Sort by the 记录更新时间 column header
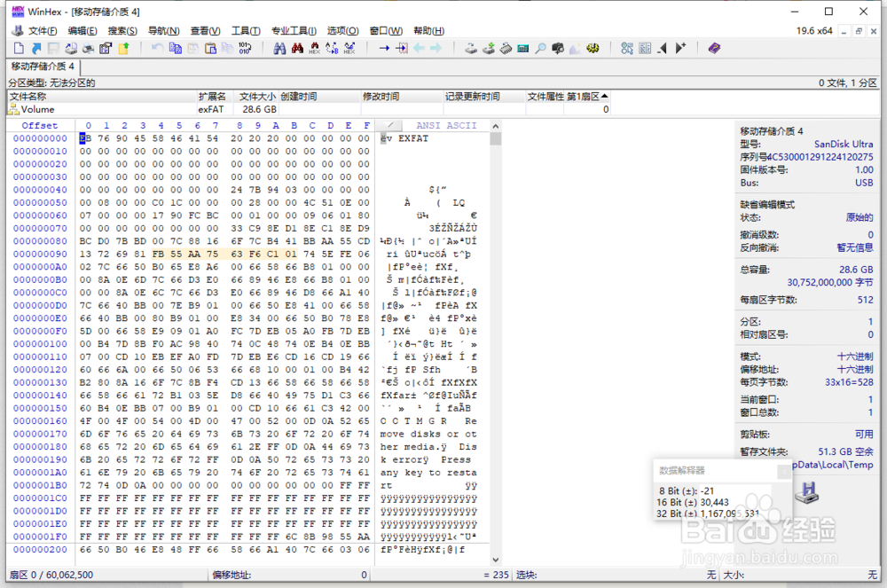This screenshot has width=887, height=588. pos(484,97)
